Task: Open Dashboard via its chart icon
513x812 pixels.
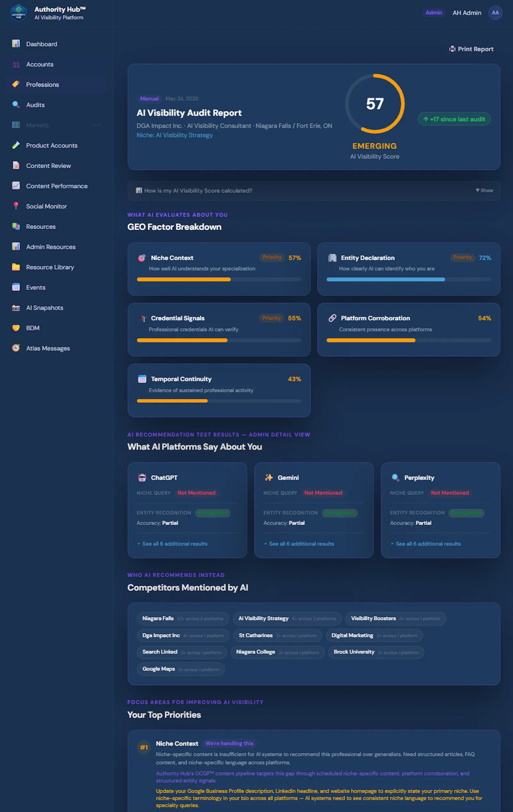Action: [16, 44]
